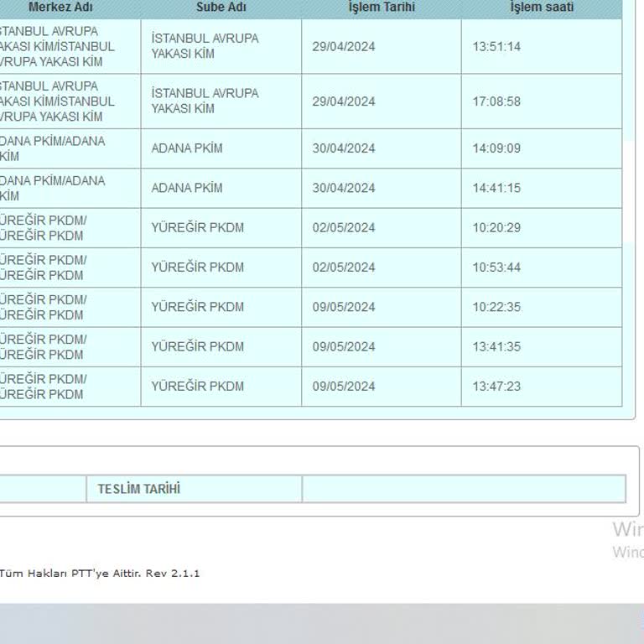Click footer text Tüm Hakları PTT'ye Aittir

(71, 574)
